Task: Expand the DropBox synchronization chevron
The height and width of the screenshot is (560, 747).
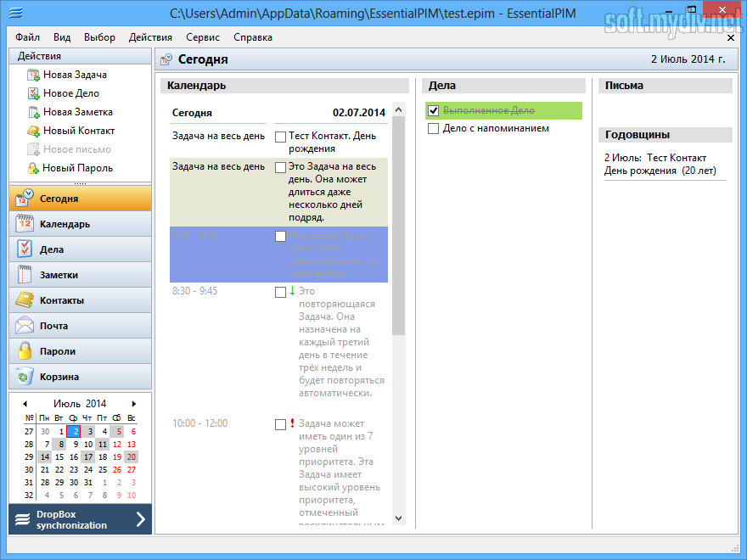Action: 141,519
